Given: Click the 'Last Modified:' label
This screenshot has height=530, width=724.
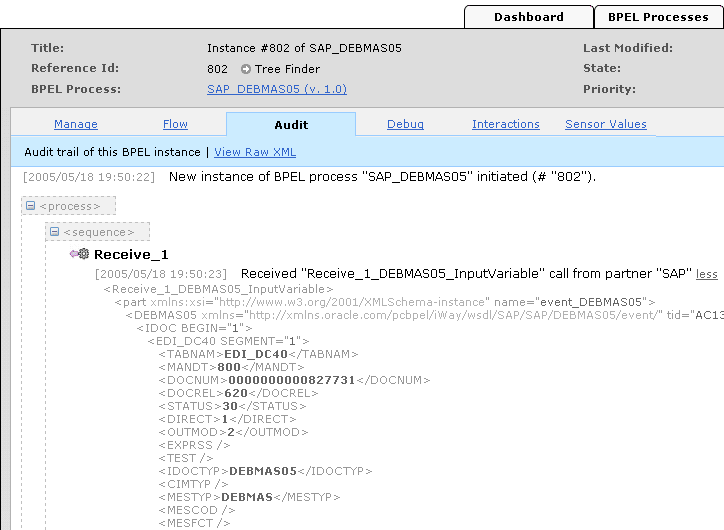Looking at the screenshot, I should coord(627,48).
